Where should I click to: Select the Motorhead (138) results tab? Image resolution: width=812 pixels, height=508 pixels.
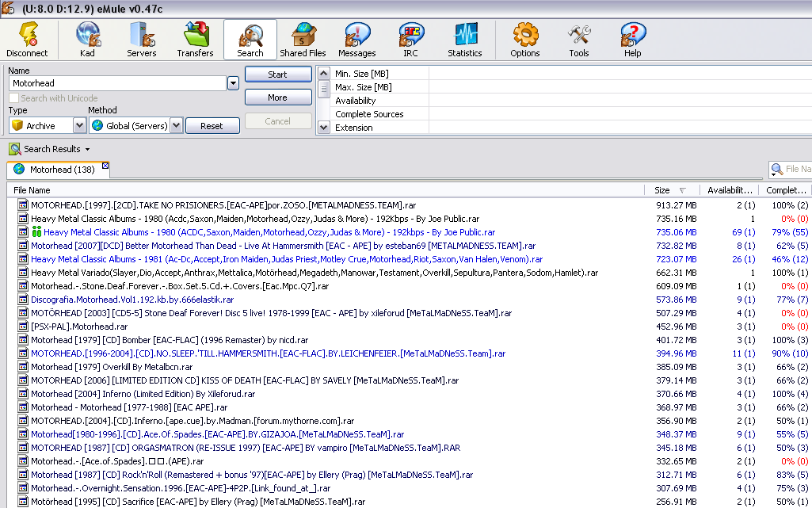tap(58, 170)
